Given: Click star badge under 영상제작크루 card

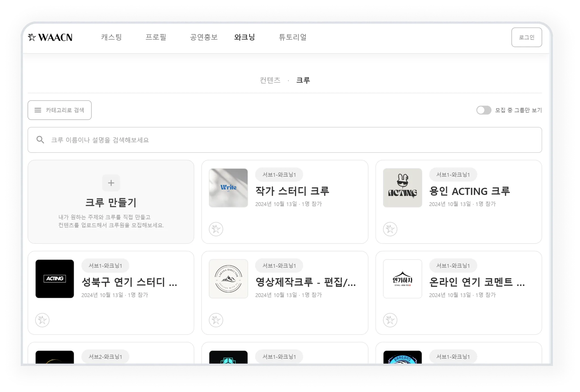Looking at the screenshot, I should point(216,320).
